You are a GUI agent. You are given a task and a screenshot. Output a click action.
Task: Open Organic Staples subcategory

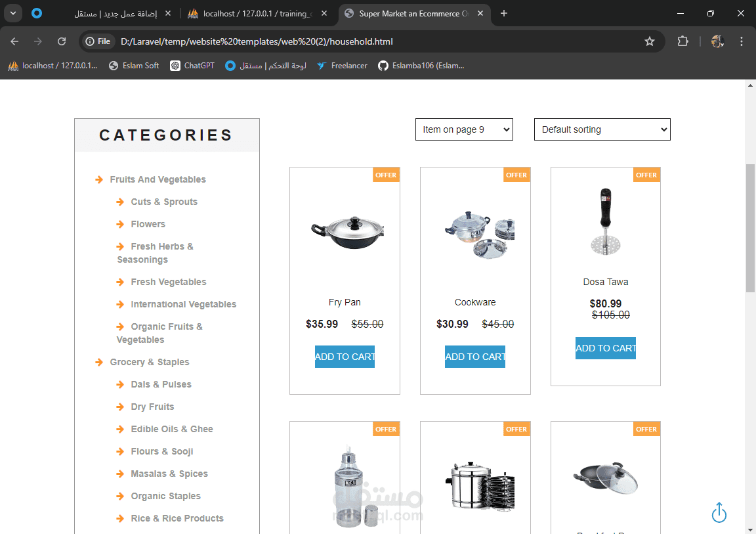coord(165,496)
